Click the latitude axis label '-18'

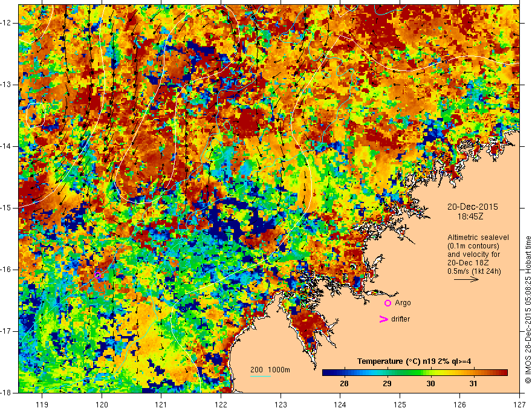(x=7, y=393)
